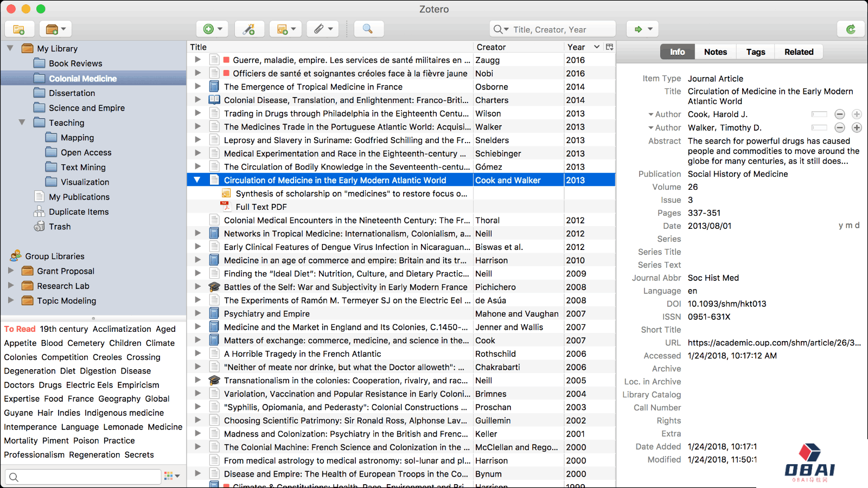Click Add Item by Identifier wand icon
The height and width of the screenshot is (488, 868).
click(x=249, y=29)
